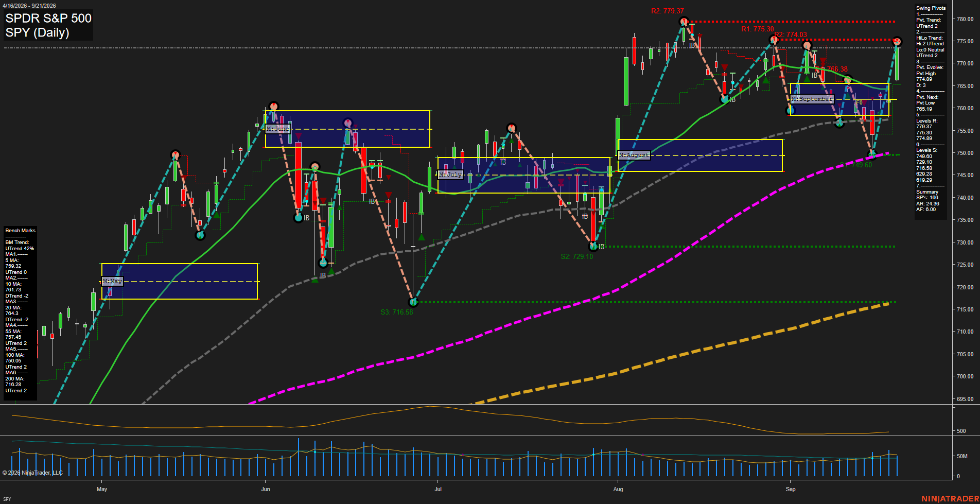The image size is (980, 504).
Task: Select the M:September monthly box label
Action: point(812,99)
